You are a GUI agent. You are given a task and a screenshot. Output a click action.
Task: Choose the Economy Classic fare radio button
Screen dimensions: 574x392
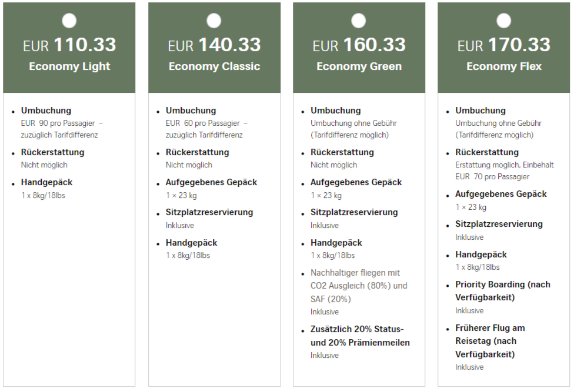tap(214, 21)
